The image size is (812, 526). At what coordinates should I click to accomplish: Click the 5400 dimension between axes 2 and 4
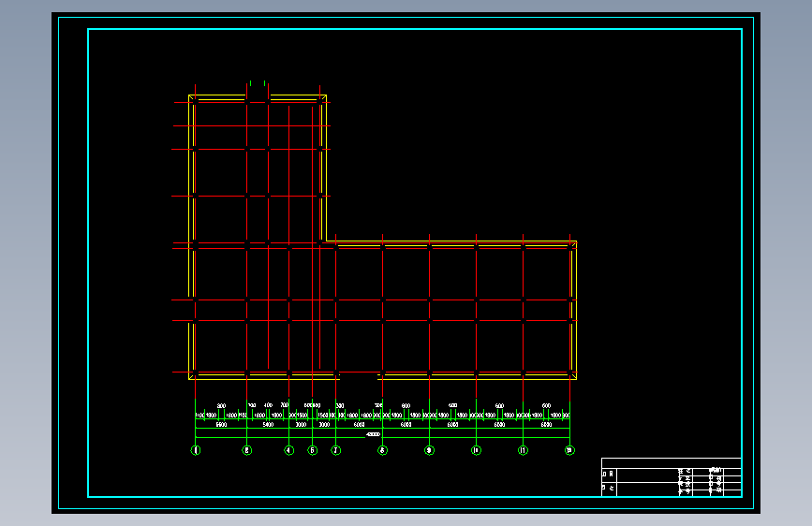coord(268,425)
